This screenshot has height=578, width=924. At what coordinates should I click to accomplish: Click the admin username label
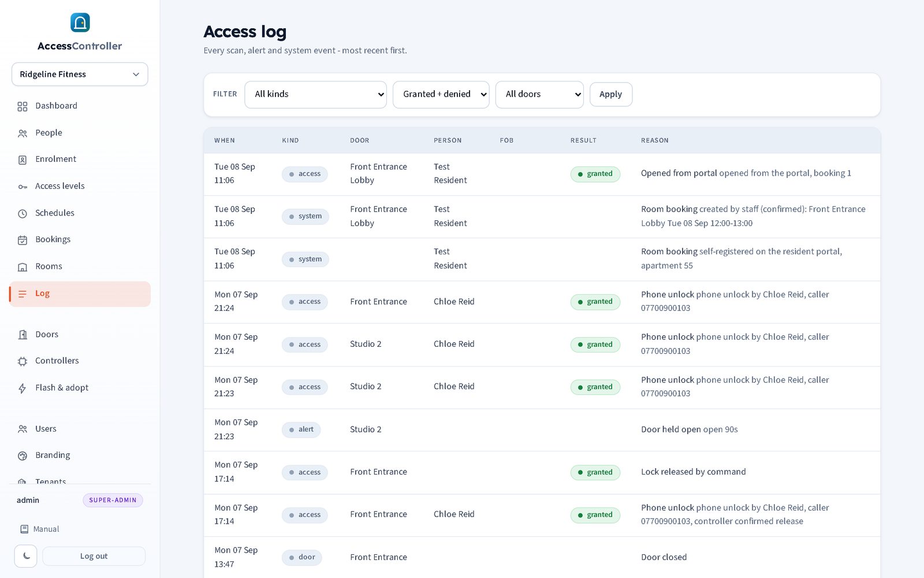[x=28, y=500]
